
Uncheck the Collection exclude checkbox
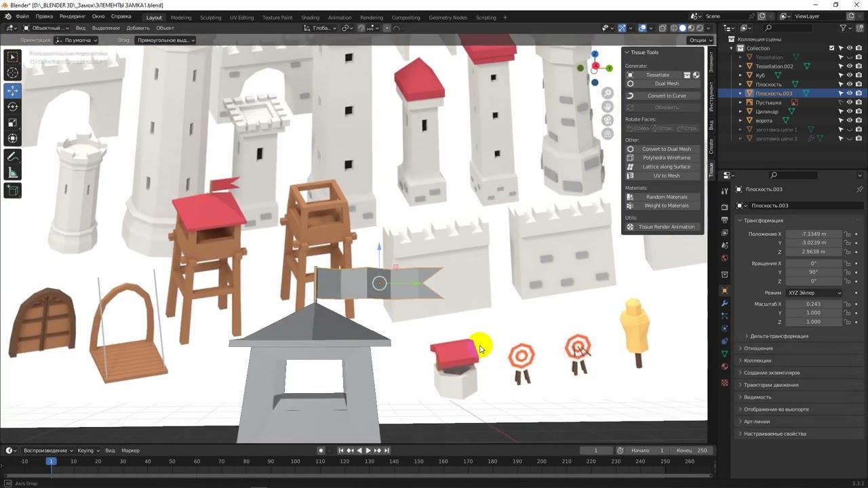pos(832,48)
